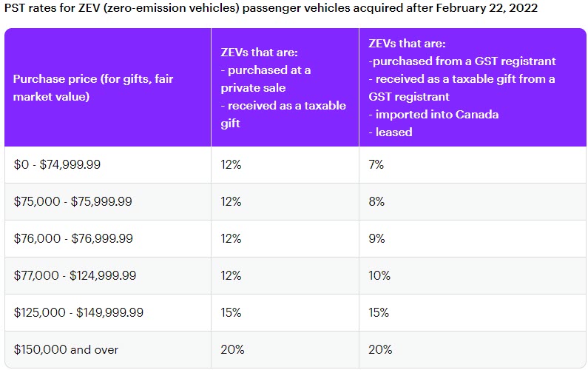
Task: Select private sale 20% in the $150,000 row
Action: click(x=232, y=349)
